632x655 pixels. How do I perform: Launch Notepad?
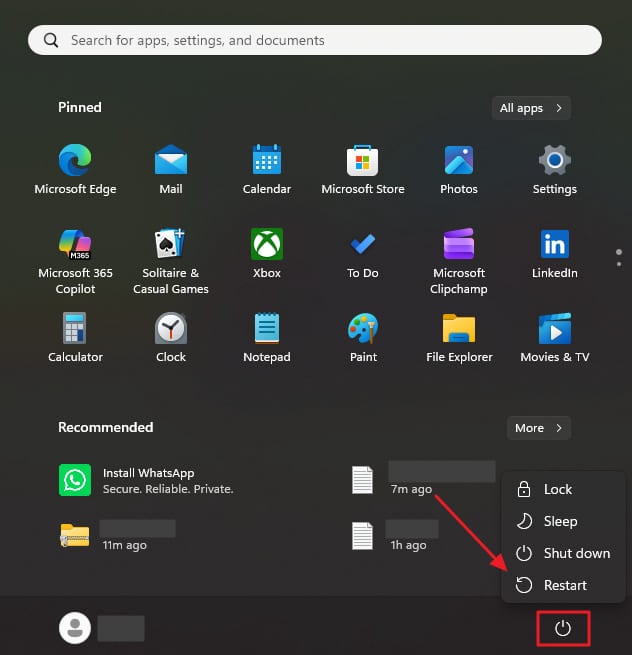tap(267, 338)
